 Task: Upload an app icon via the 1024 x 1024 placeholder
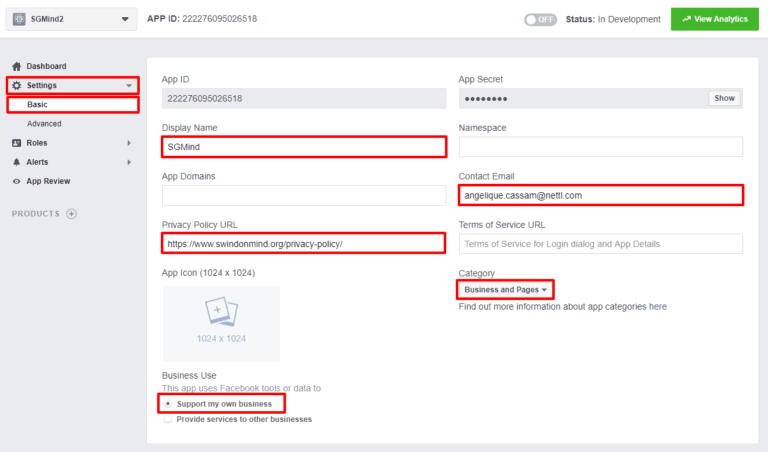[221, 324]
